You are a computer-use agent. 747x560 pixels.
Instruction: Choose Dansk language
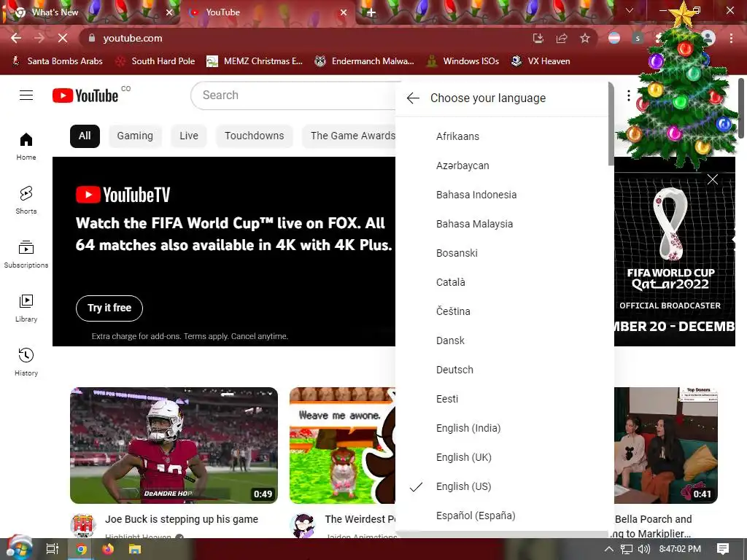502,341
